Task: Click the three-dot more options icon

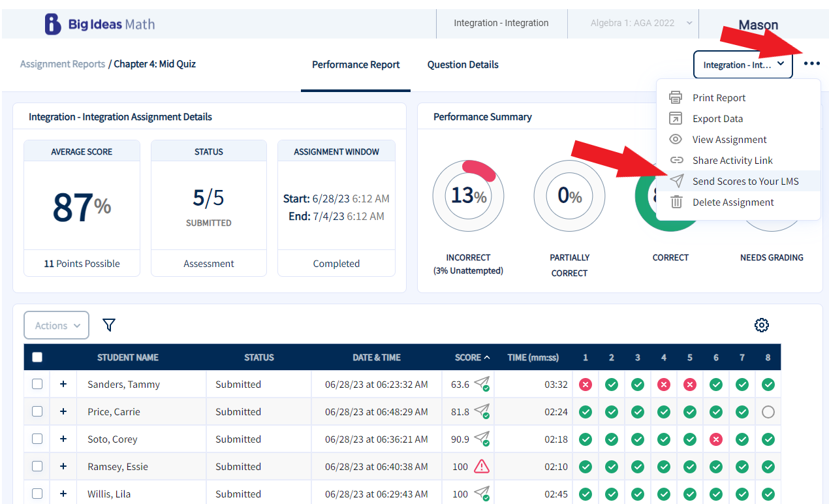Action: coord(811,64)
